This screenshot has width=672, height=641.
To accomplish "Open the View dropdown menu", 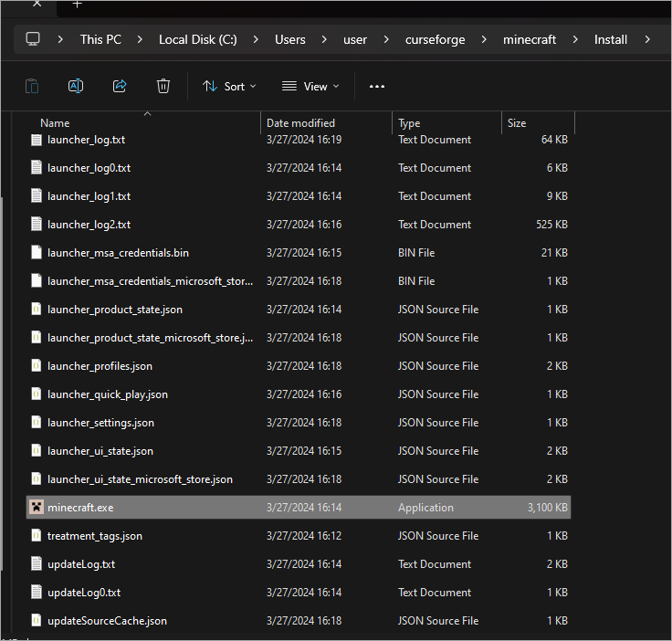I will [310, 87].
